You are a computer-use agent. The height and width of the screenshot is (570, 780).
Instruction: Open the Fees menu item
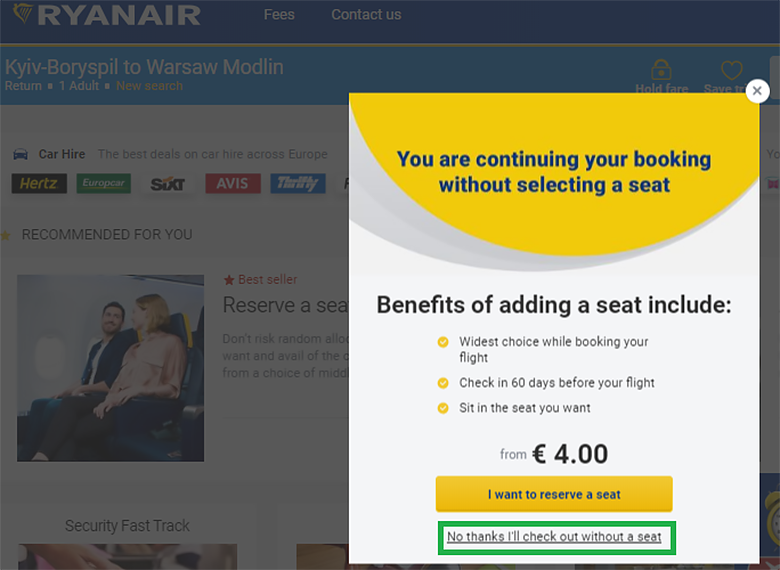click(280, 14)
